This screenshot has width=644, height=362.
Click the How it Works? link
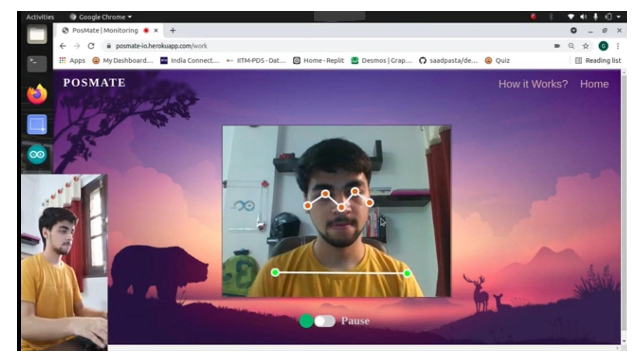coord(533,84)
